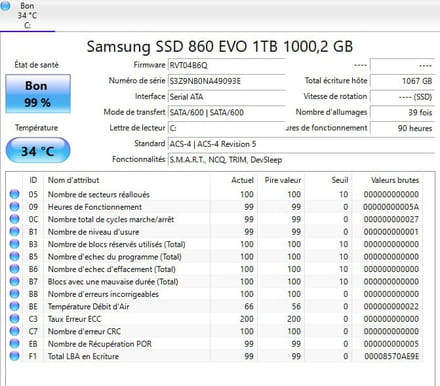Click the Bon 99 % health status button
Screen dimensions: 440x386
38,94
